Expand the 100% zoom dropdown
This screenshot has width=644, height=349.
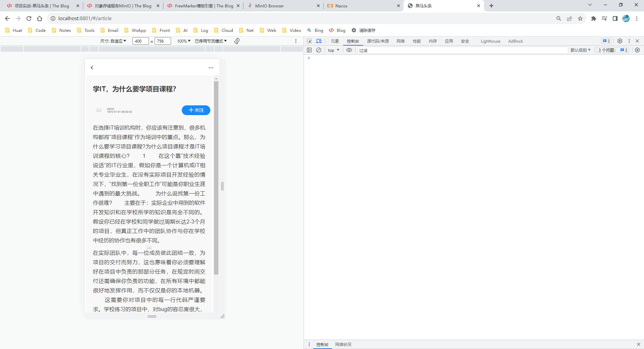point(183,41)
